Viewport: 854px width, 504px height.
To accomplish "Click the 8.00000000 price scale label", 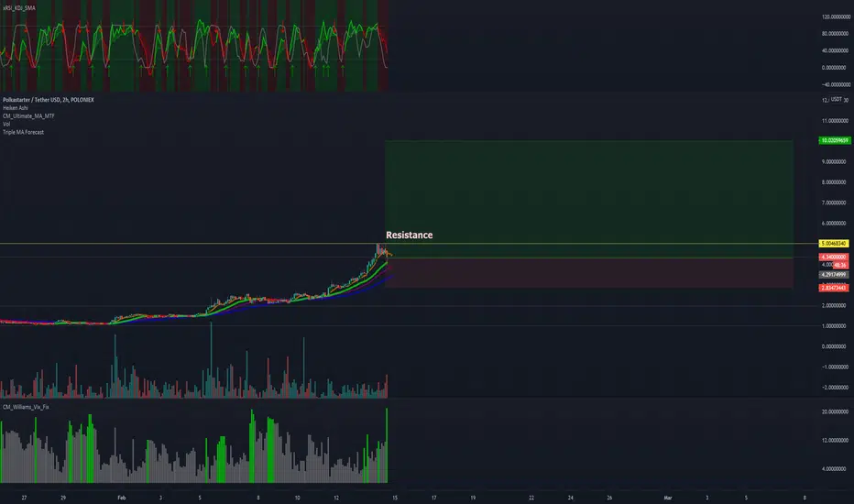I will 834,182.
